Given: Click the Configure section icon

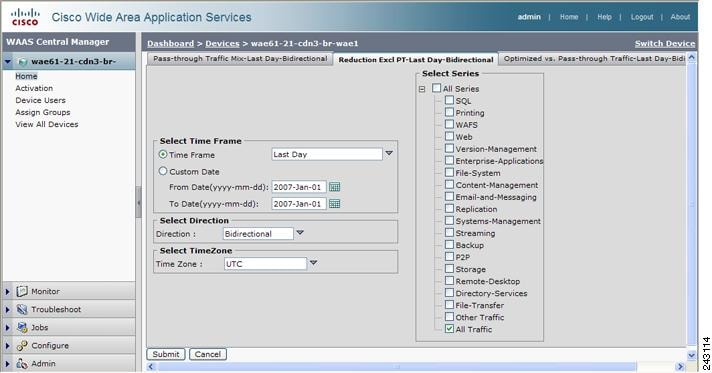Looking at the screenshot, I should click(x=22, y=345).
